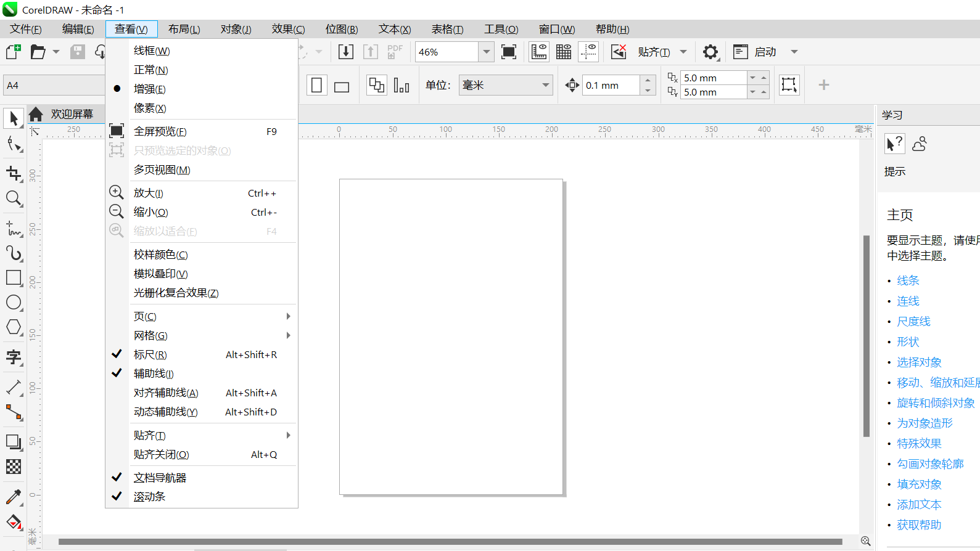Select the Shape edit tool
This screenshot has height=551, width=980.
click(x=14, y=144)
